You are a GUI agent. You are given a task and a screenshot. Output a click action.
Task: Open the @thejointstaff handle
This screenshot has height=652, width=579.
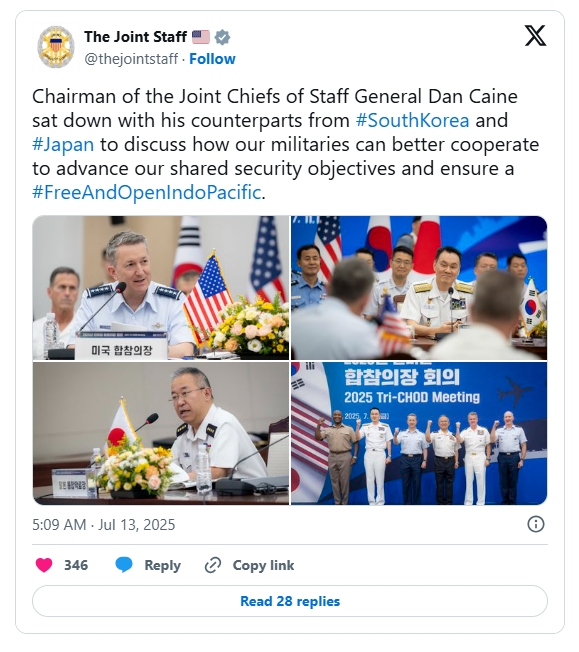point(131,59)
